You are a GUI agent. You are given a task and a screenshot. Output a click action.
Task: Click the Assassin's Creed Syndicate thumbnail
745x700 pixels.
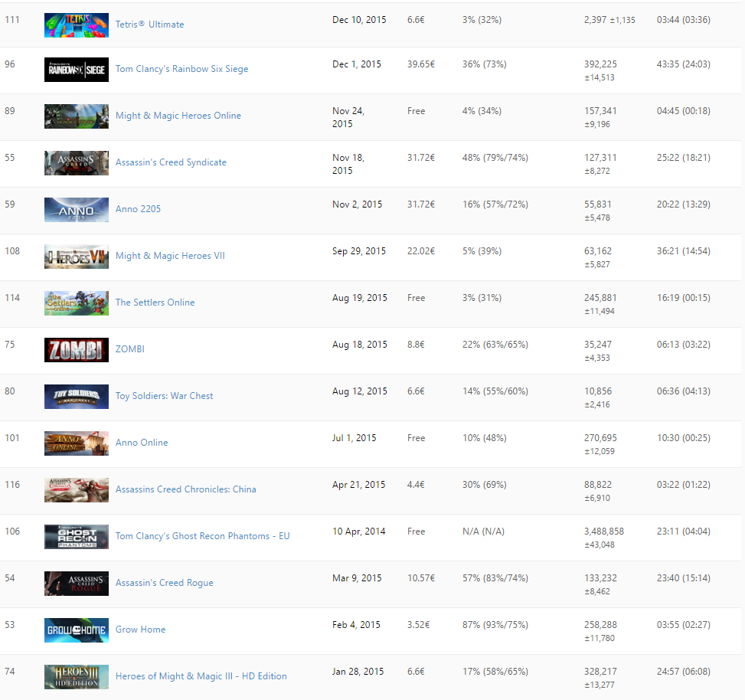(77, 163)
